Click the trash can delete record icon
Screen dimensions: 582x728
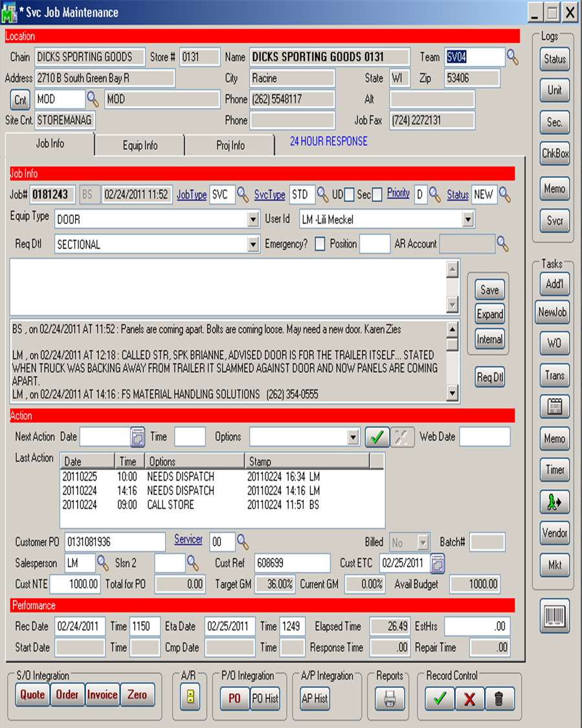499,698
